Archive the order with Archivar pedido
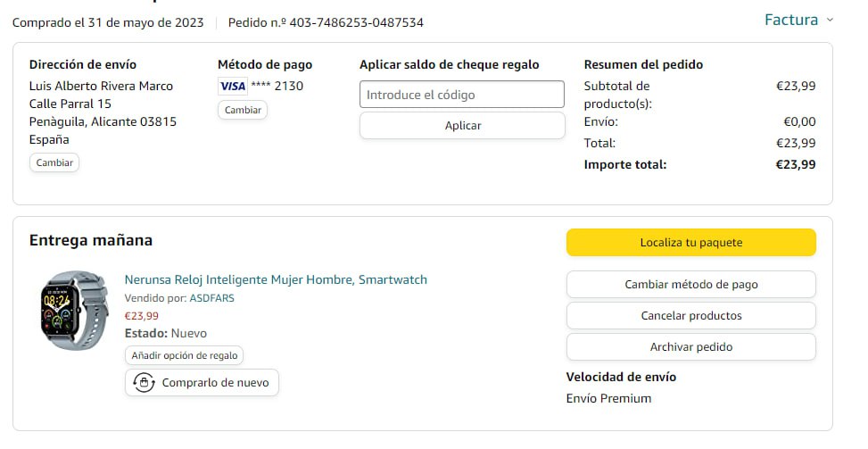 click(x=690, y=346)
